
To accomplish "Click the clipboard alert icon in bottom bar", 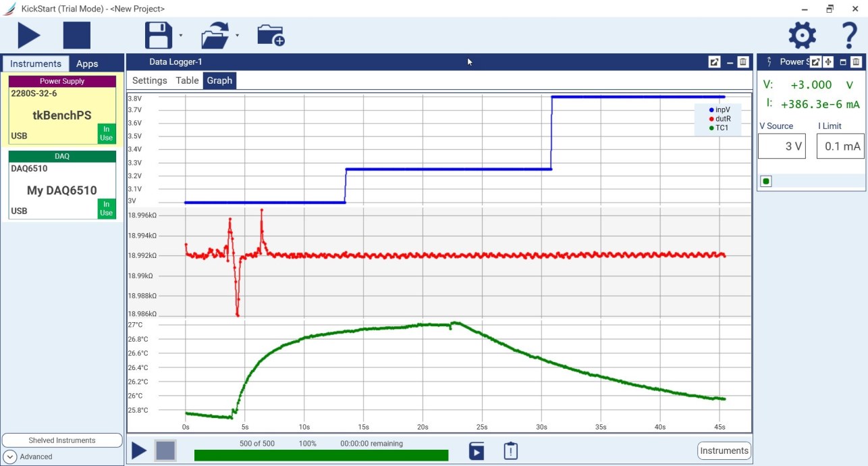I will [x=510, y=450].
